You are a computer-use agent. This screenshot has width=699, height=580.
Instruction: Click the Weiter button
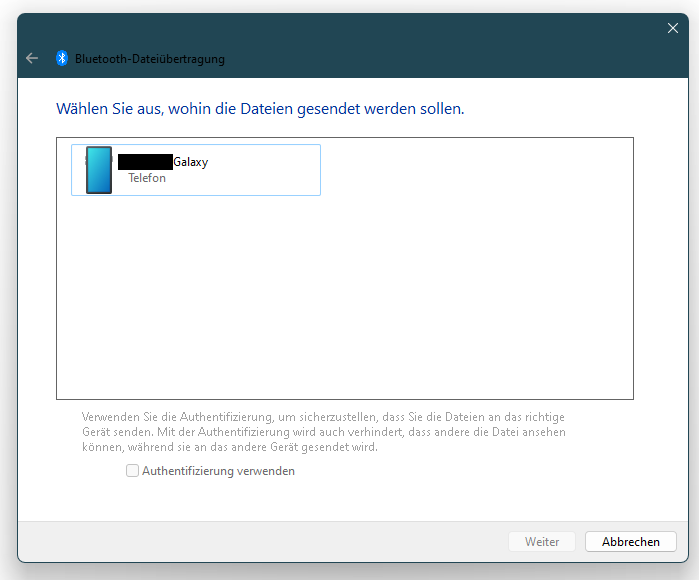pyautogui.click(x=542, y=542)
